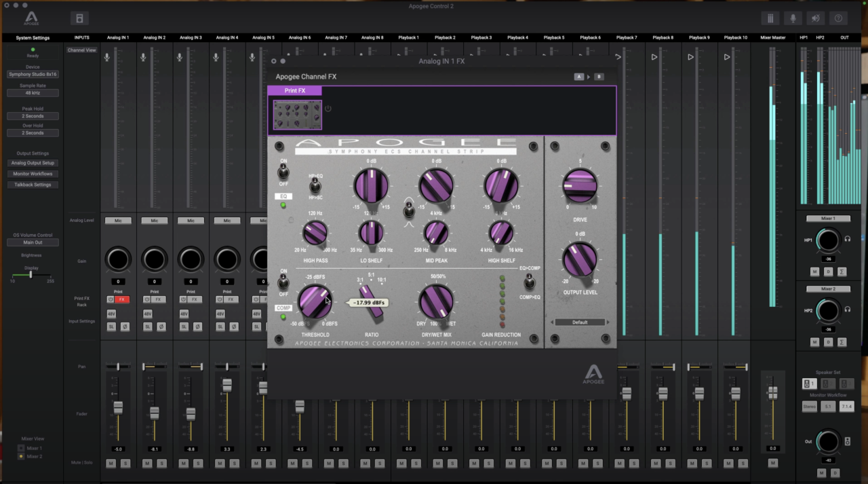Open the Channel View tab

click(81, 50)
